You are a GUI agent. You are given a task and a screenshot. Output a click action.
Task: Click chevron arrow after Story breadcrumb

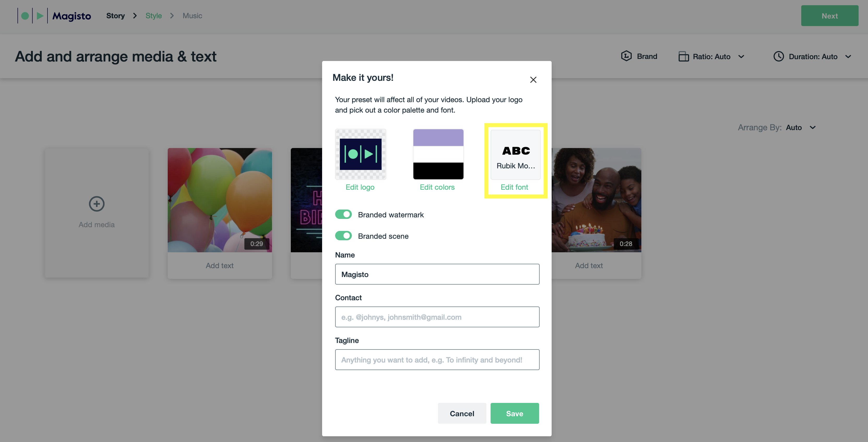coord(135,16)
